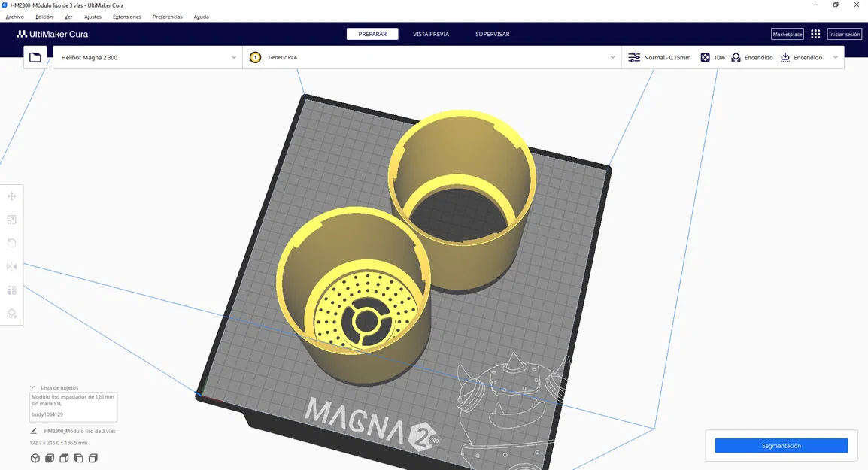Screen dimensions: 868x470
Task: Click the Iniciar sesión button
Action: click(845, 35)
